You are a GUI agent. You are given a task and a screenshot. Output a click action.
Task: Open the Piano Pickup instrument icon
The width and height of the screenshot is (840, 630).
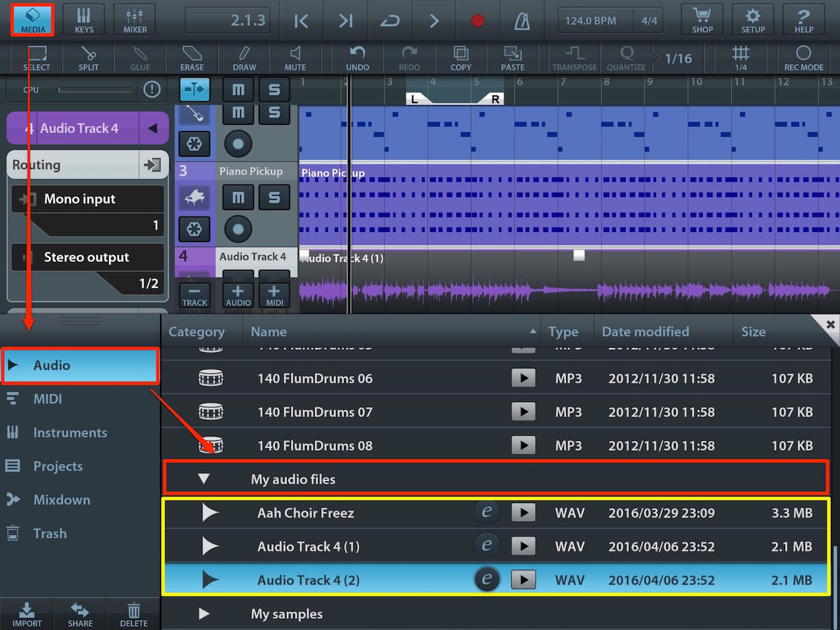[194, 197]
